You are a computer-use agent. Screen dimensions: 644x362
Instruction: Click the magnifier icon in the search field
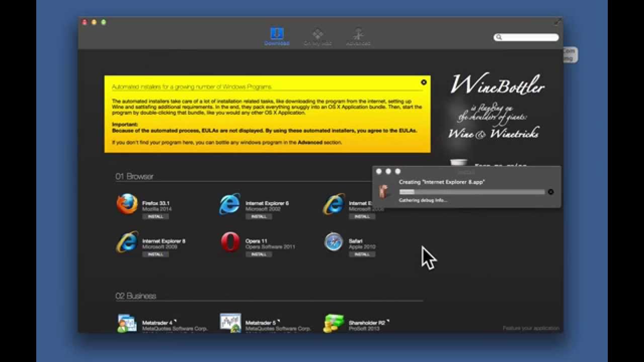pos(499,37)
